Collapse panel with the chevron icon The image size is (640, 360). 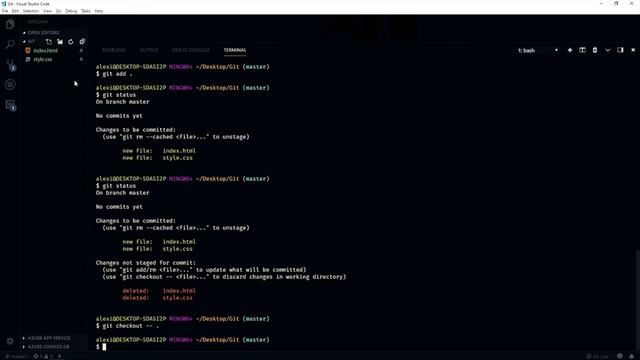pos(608,50)
